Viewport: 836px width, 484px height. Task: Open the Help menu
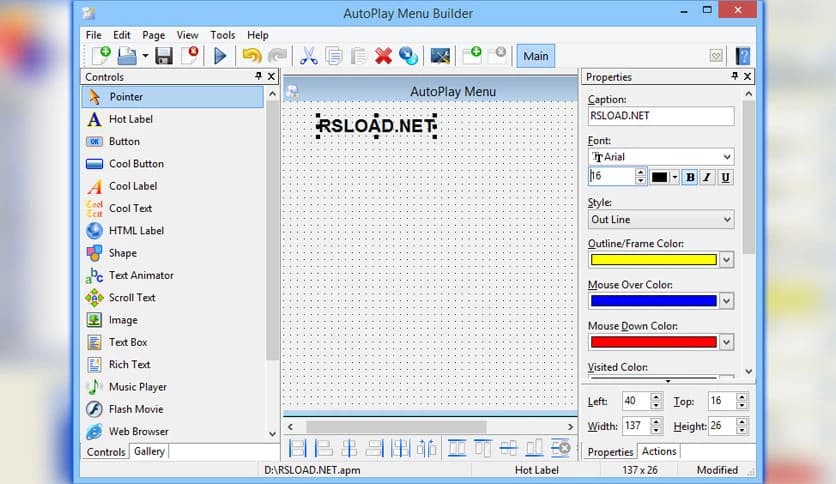pyautogui.click(x=258, y=35)
